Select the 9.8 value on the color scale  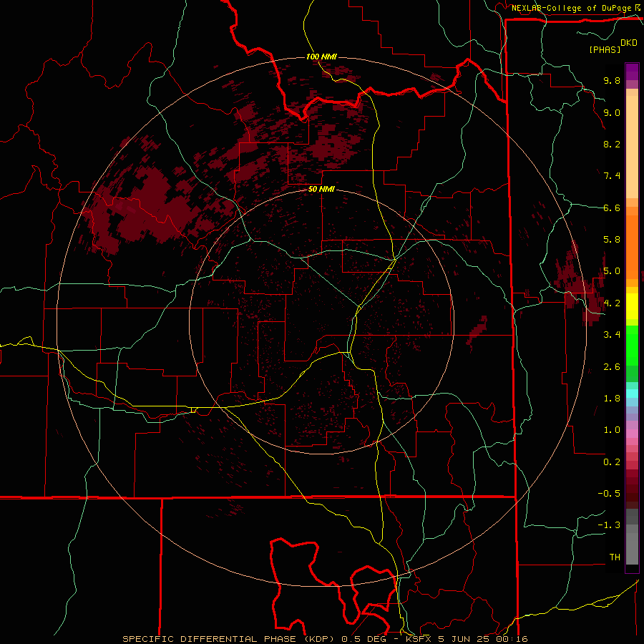pos(612,80)
